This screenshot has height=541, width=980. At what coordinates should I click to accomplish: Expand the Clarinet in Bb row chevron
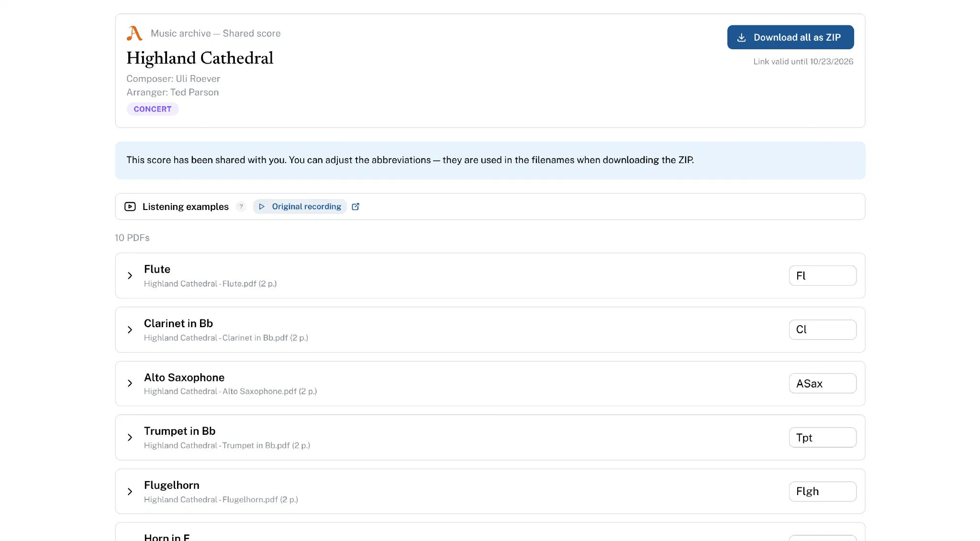(130, 330)
